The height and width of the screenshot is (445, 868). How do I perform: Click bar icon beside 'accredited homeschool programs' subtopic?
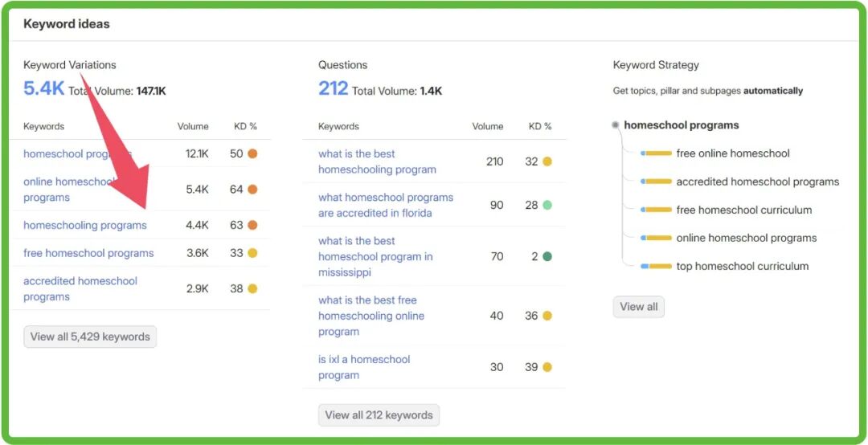[x=656, y=182]
